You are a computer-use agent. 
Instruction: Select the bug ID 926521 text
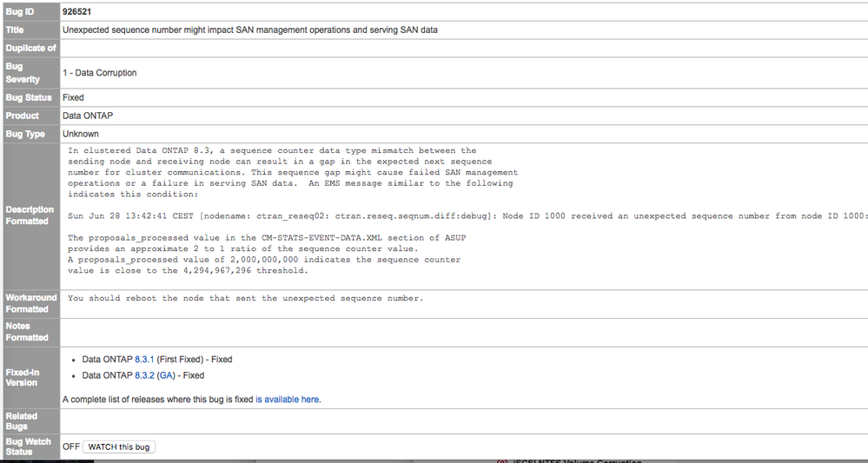77,11
